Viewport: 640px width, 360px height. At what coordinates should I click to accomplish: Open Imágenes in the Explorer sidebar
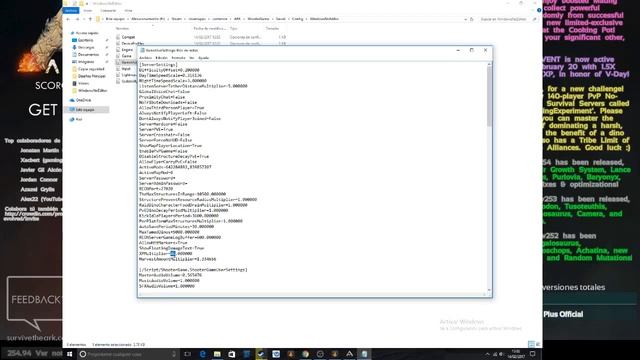[86, 62]
